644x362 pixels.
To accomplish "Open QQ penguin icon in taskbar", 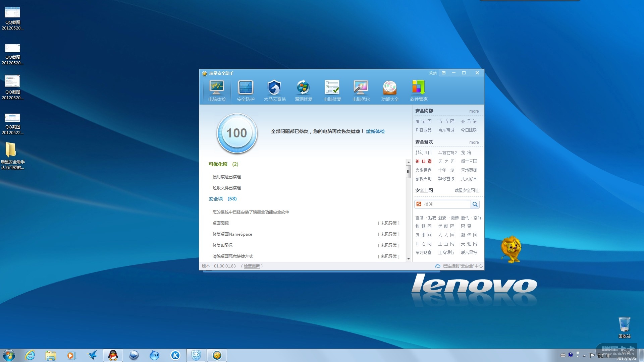I will tap(113, 355).
